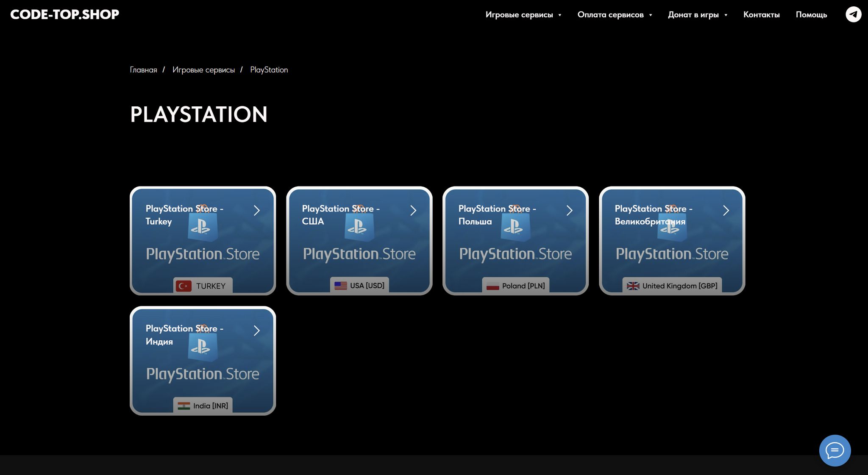
Task: Go to Главная breadcrumb
Action: [143, 70]
